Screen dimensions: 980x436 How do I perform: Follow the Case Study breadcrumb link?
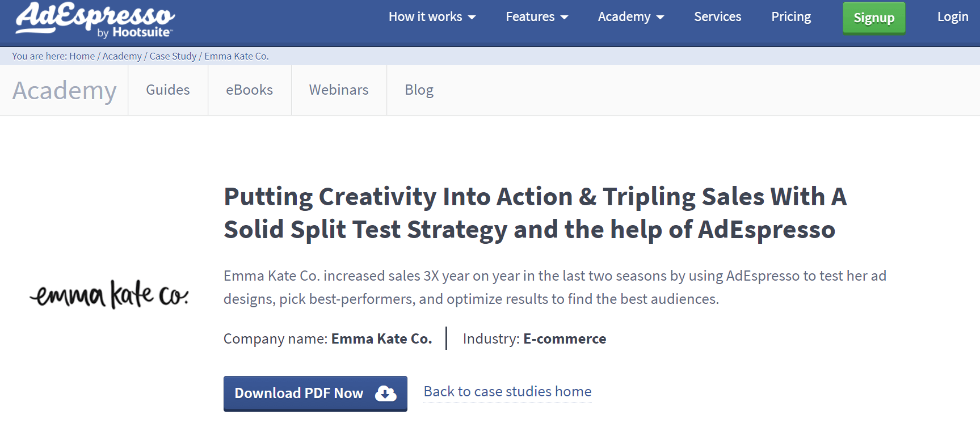pyautogui.click(x=173, y=56)
